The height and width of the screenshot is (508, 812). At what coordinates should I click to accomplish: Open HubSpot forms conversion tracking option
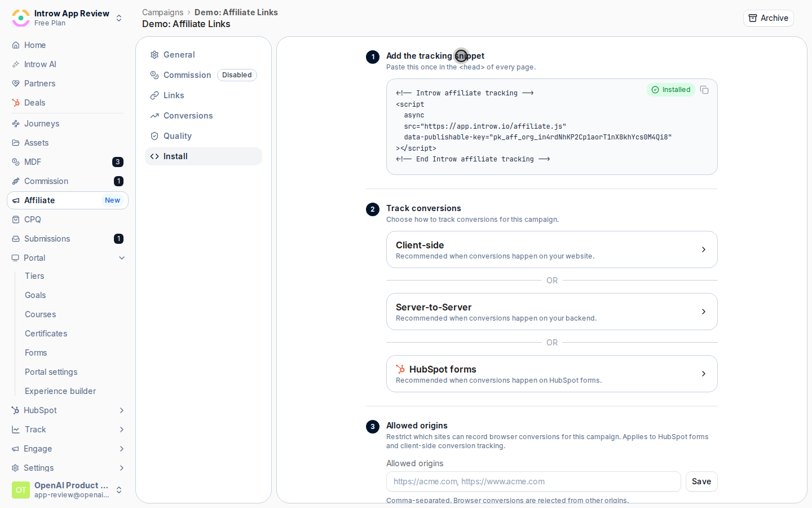tap(552, 374)
